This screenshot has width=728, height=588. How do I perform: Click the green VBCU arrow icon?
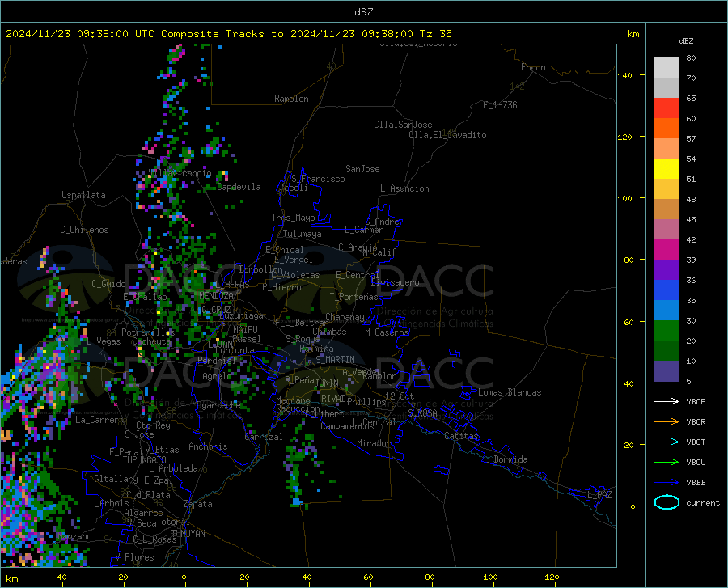[x=667, y=463]
